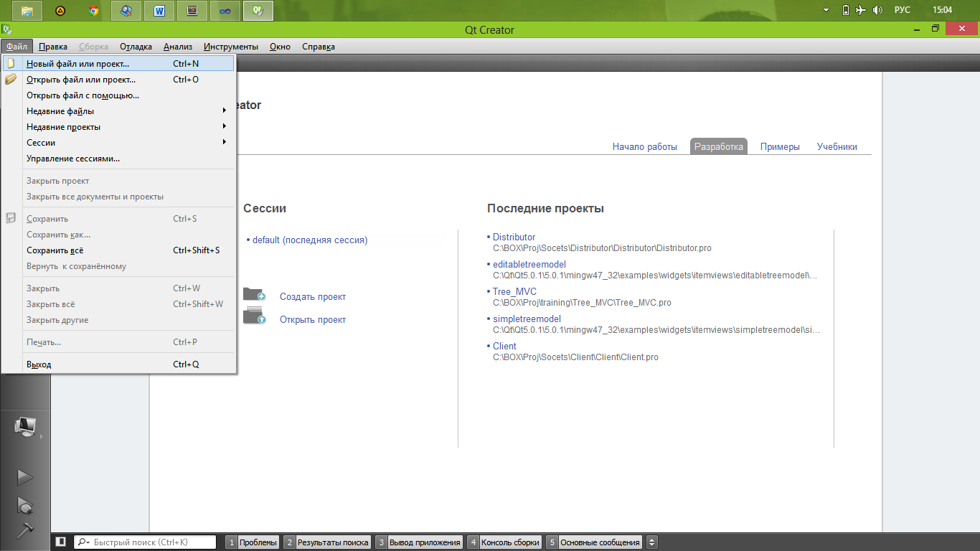Open the Инструменты menu
The image size is (980, 551).
click(231, 47)
